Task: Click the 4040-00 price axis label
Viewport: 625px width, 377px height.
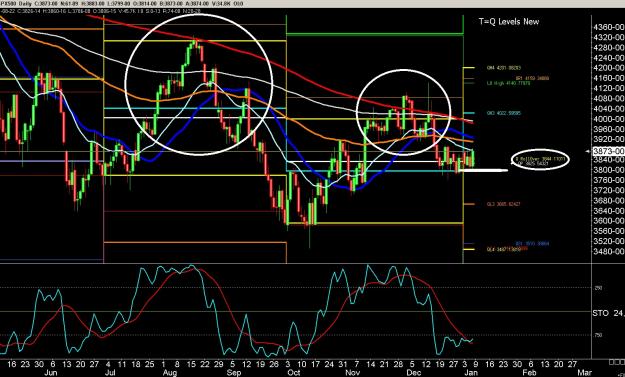Action: click(608, 108)
